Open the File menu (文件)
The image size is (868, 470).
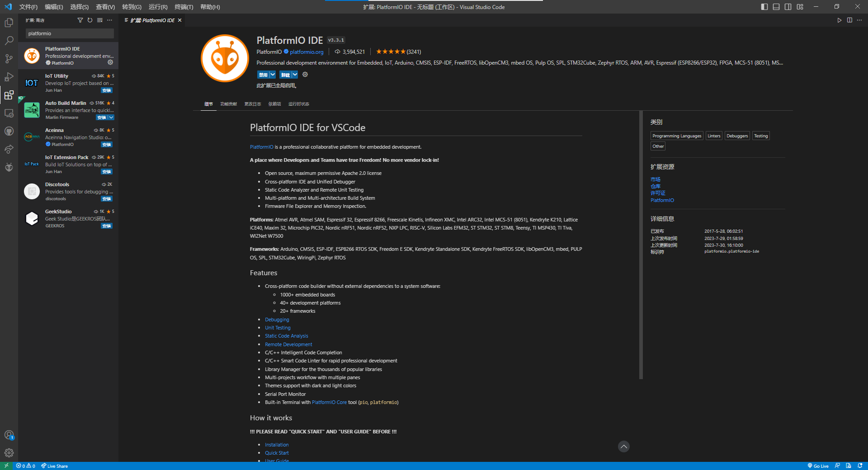(28, 7)
